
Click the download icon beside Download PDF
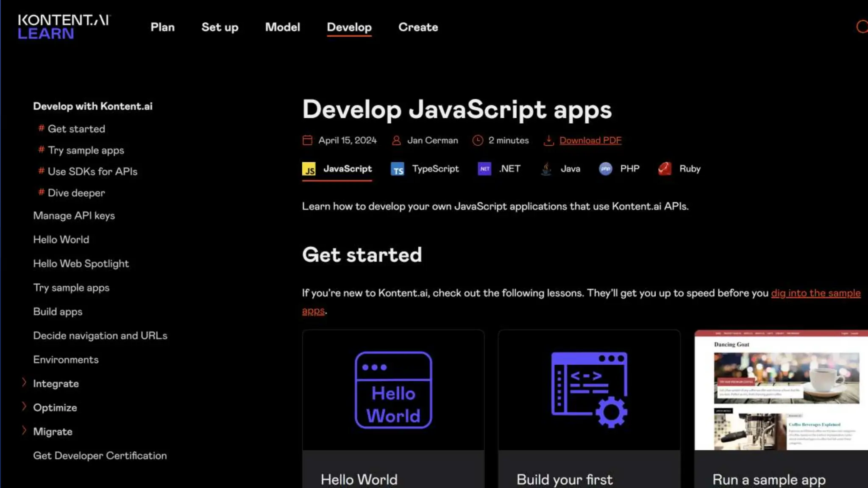(x=548, y=140)
